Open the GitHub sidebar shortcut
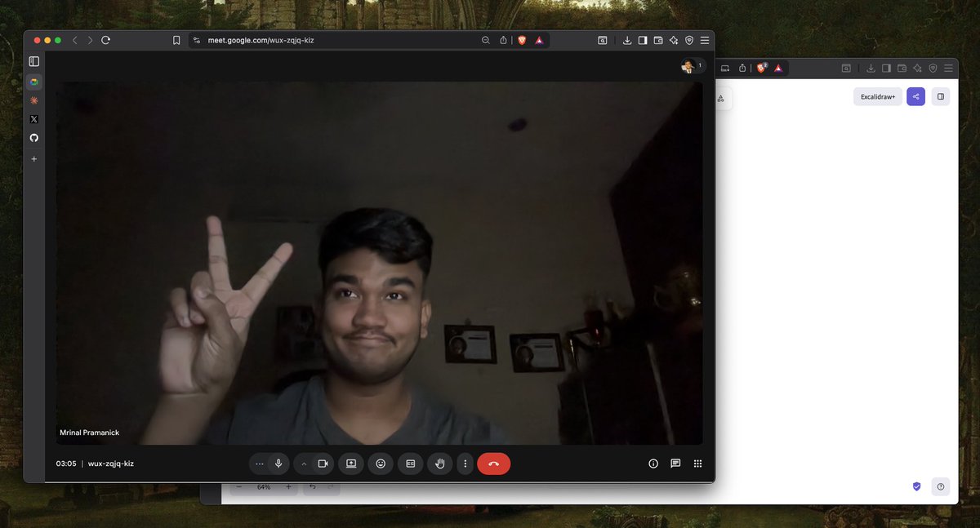Image resolution: width=980 pixels, height=528 pixels. pyautogui.click(x=34, y=138)
